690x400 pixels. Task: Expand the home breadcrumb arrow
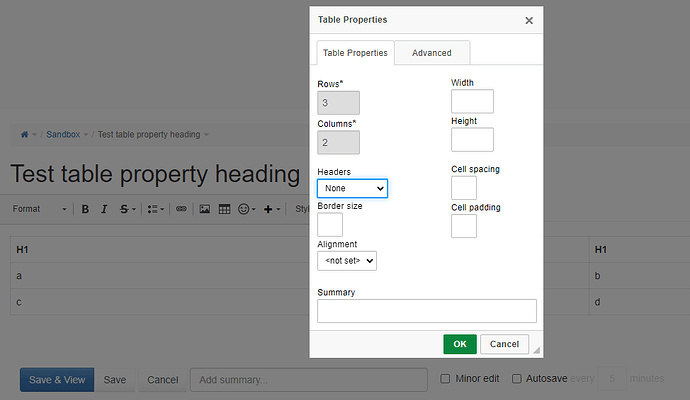pyautogui.click(x=34, y=135)
